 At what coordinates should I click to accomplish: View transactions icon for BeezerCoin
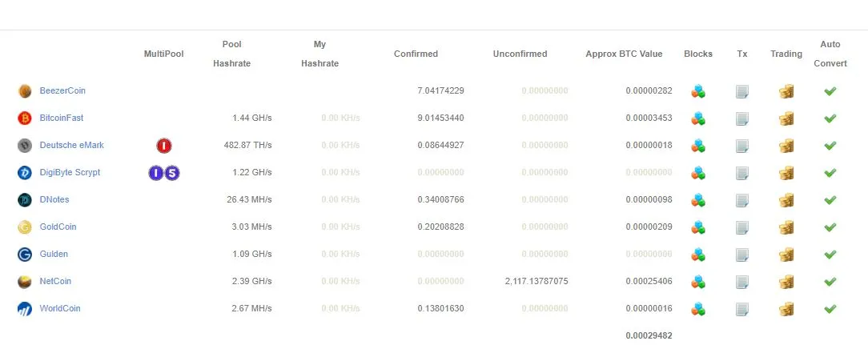(x=742, y=91)
